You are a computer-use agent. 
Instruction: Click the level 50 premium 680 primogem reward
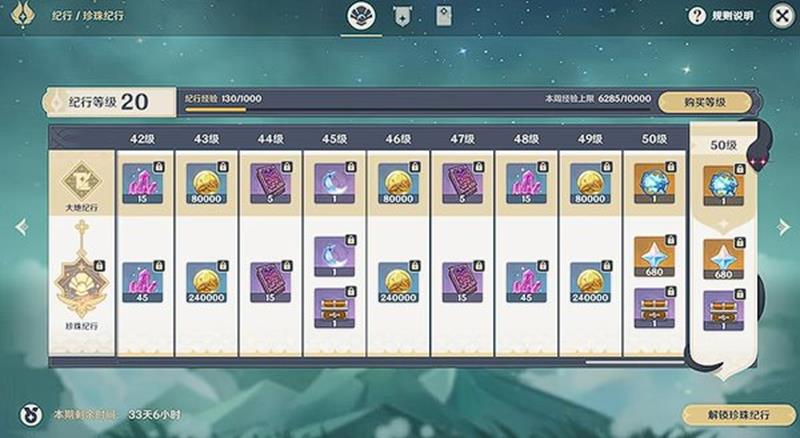[654, 256]
